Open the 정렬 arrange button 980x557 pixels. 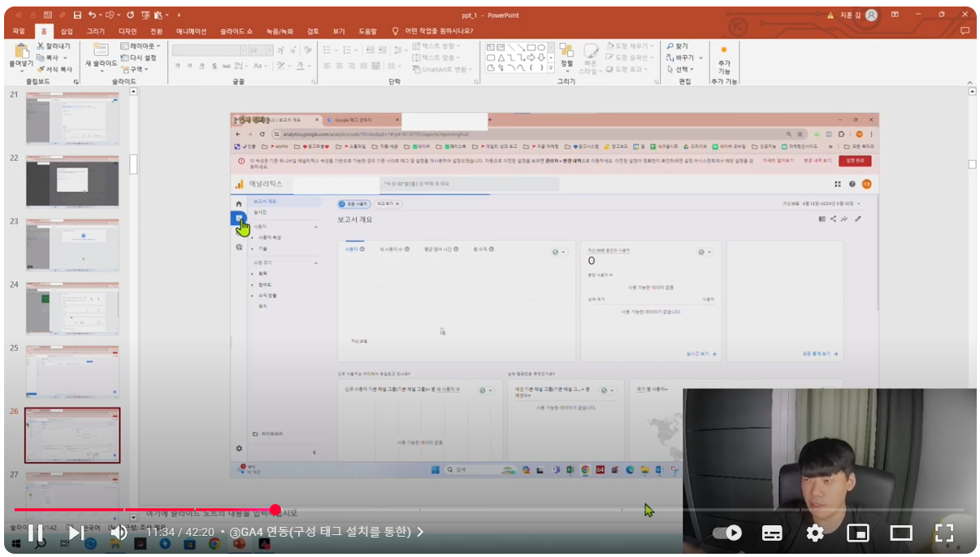[566, 57]
